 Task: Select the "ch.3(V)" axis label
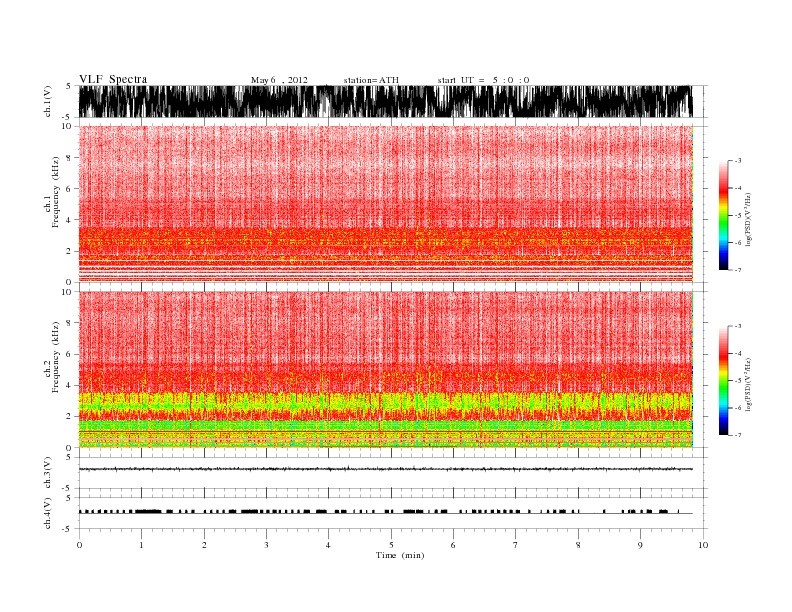pos(48,473)
